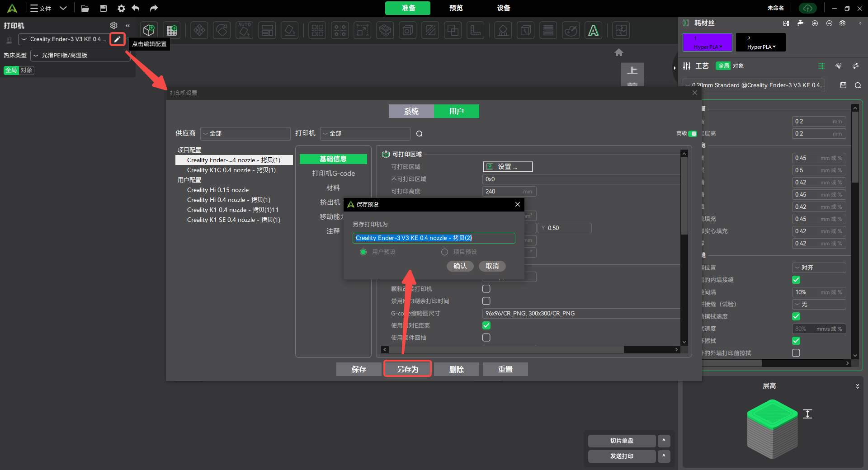Click the pencil edit printer preset icon

pyautogui.click(x=117, y=39)
